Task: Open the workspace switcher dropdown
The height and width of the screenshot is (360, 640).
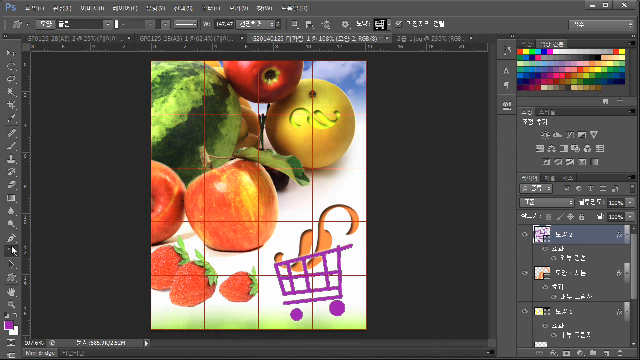Action: pos(601,25)
